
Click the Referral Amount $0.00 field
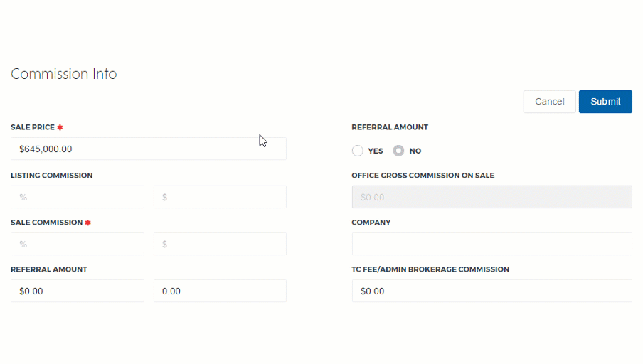coord(78,291)
